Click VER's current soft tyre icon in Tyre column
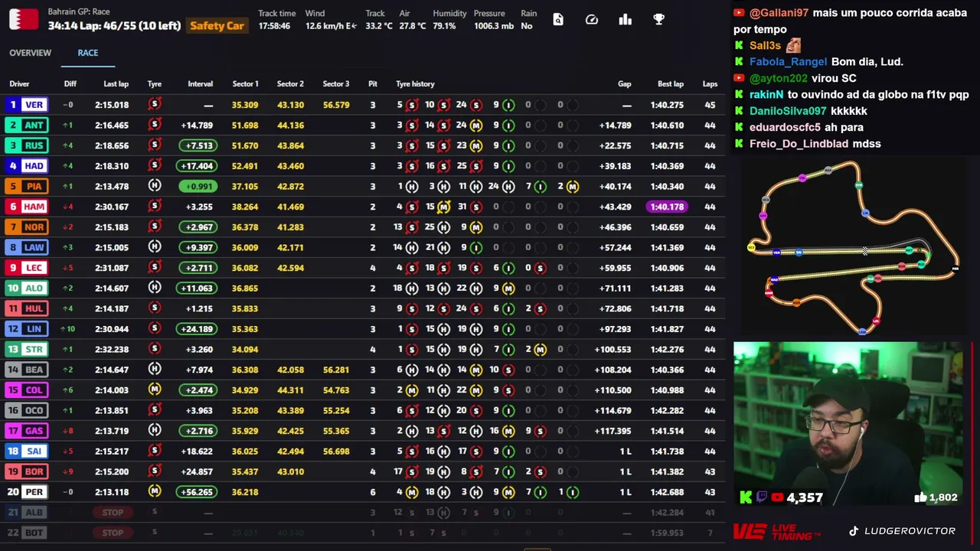Viewport: 980px width, 551px height. (155, 104)
